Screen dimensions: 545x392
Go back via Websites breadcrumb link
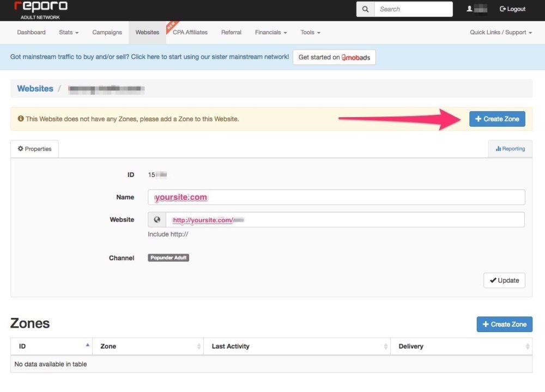35,89
